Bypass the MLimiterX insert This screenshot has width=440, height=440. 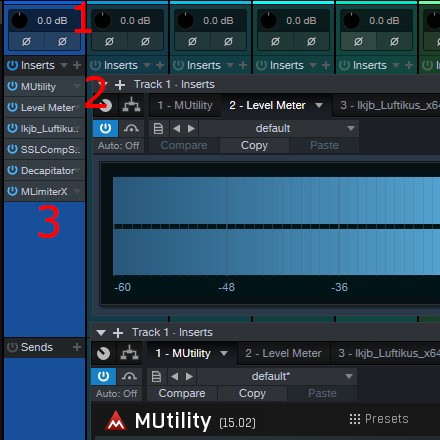(x=12, y=191)
